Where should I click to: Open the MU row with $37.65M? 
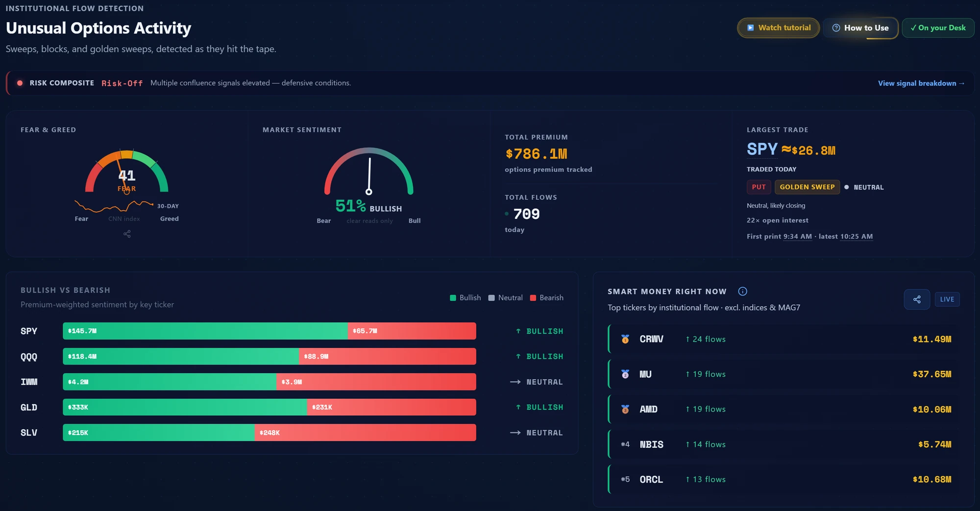[784, 374]
